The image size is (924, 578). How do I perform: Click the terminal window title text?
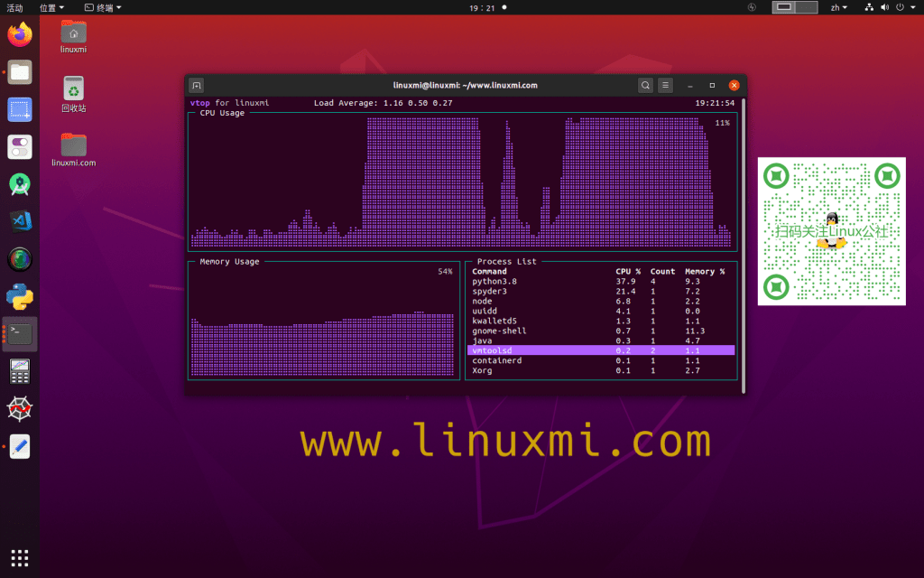(465, 86)
